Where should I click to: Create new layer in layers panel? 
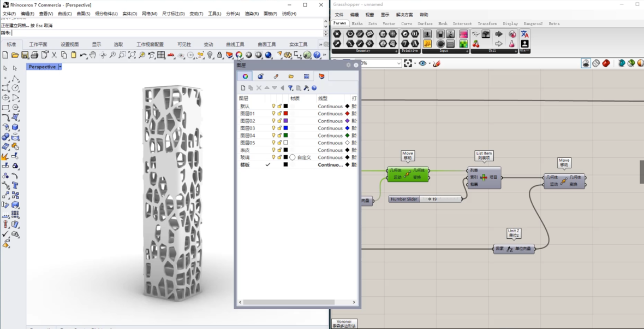pyautogui.click(x=243, y=88)
